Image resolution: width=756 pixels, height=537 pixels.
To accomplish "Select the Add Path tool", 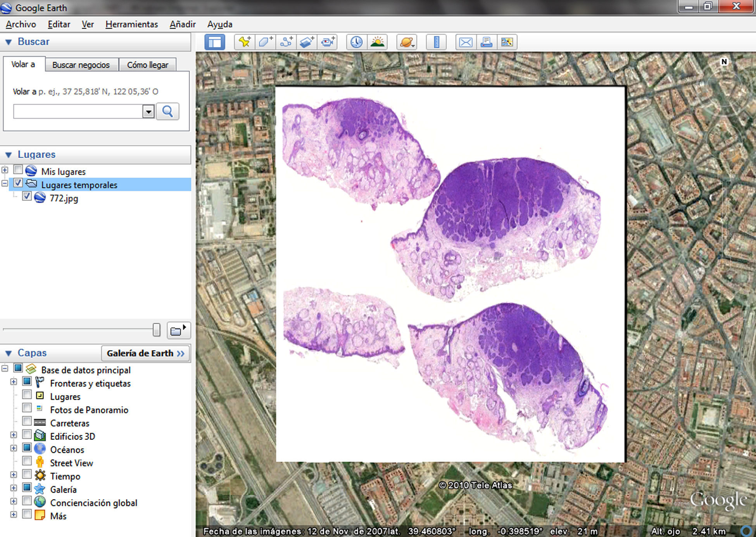I will (x=287, y=42).
